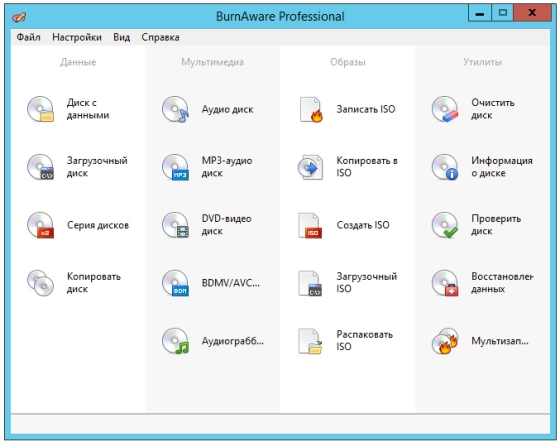Open the Диск с данными disc icon
Viewport: 560px width, 442px height.
pyautogui.click(x=40, y=109)
